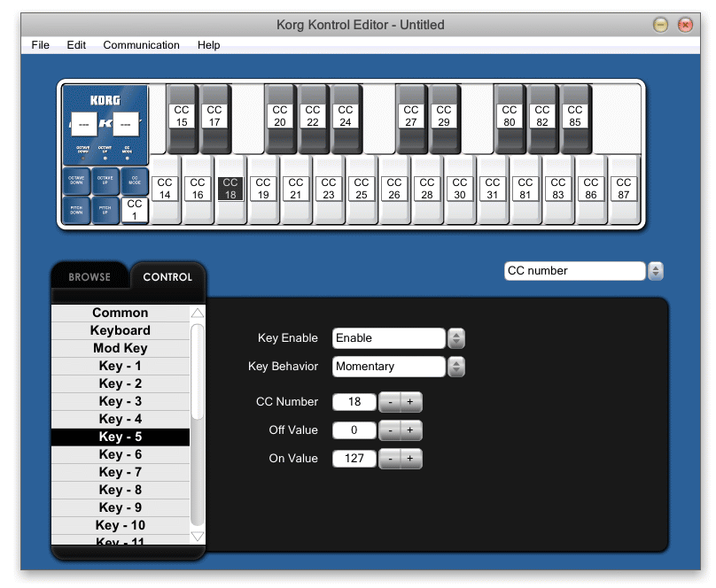Click Key Enable stepper arrows
The image size is (716, 588).
[456, 338]
